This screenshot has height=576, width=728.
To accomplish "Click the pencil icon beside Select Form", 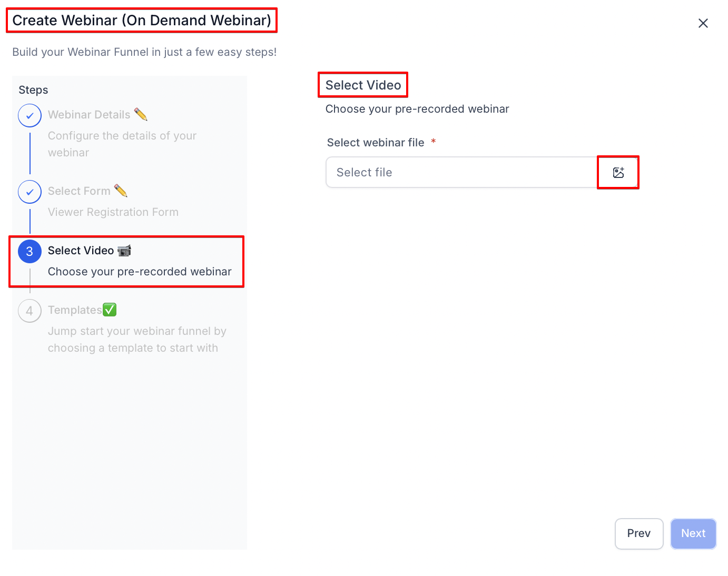I will [x=121, y=191].
